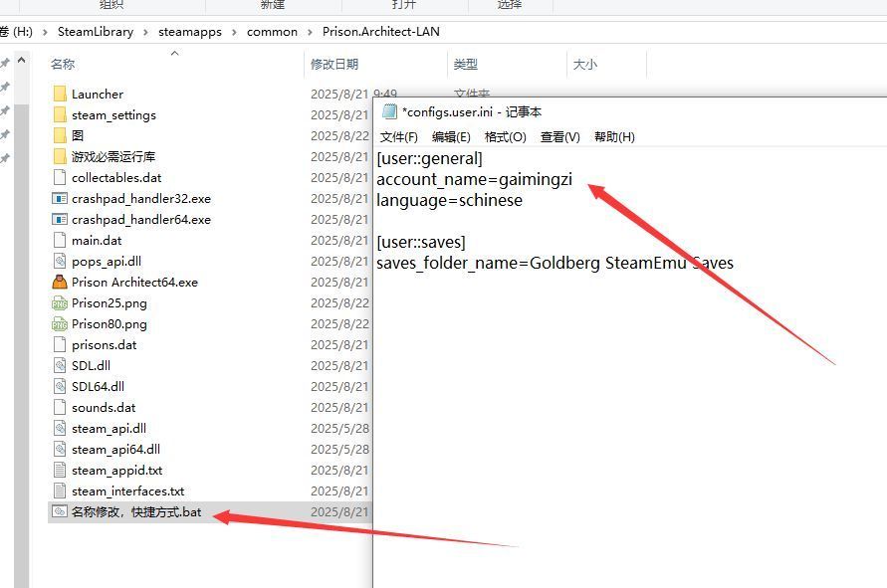
Task: Open the 修改日期 column filter dropdown
Action: click(440, 62)
